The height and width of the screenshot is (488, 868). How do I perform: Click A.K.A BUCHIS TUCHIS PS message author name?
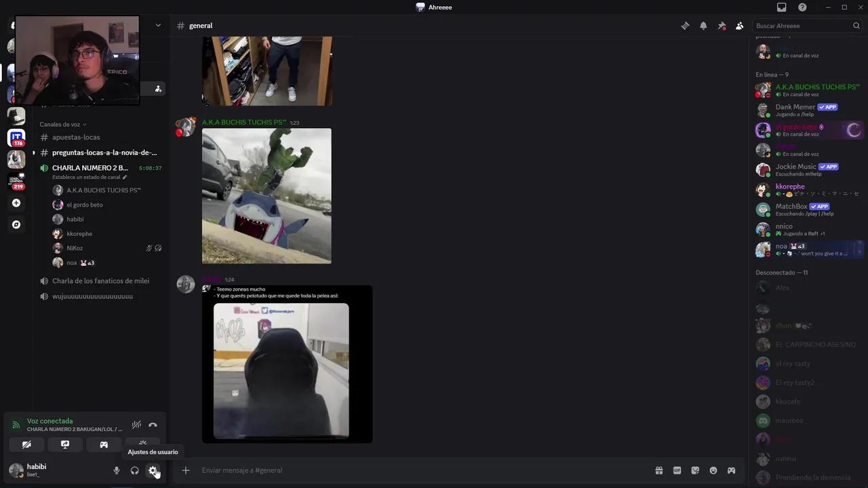pyautogui.click(x=244, y=123)
